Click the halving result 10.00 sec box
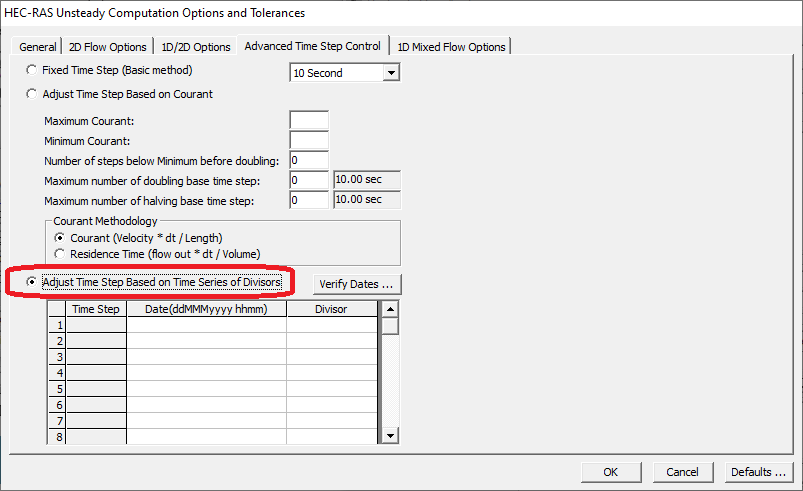 pos(367,200)
